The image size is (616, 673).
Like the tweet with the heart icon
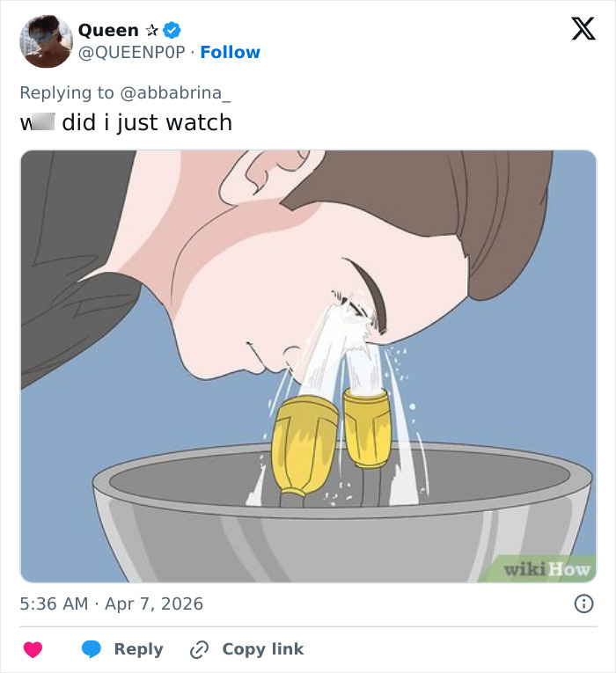[x=33, y=649]
